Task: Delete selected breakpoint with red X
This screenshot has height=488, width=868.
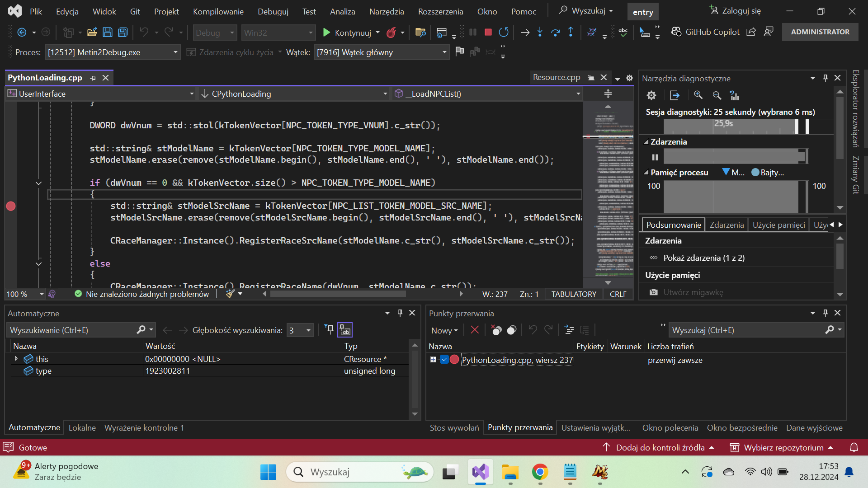Action: [475, 330]
